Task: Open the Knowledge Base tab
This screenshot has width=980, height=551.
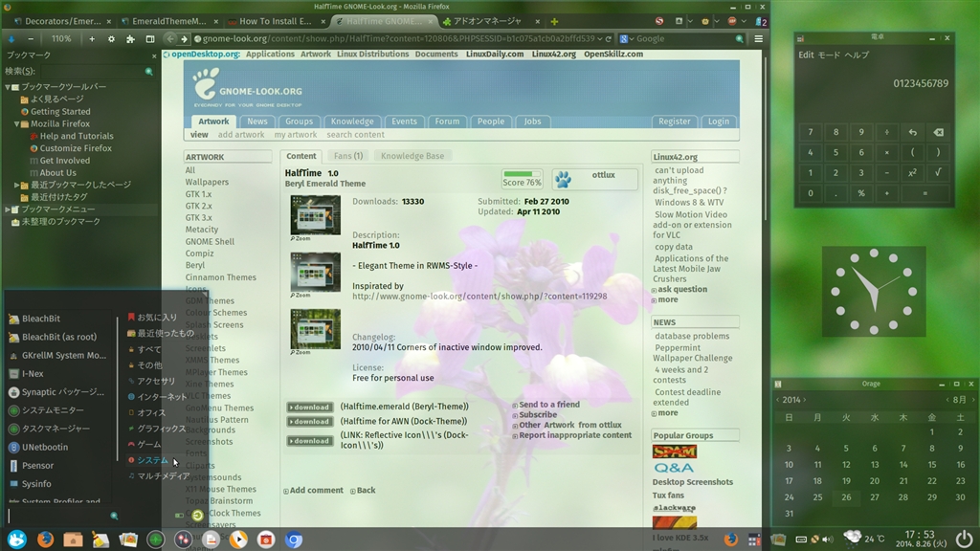Action: (412, 156)
